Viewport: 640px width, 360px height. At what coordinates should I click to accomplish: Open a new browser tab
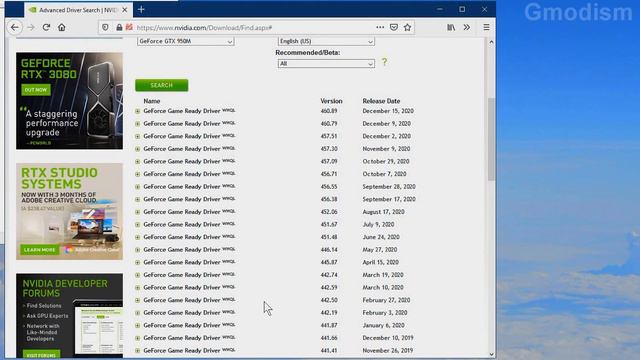click(141, 9)
